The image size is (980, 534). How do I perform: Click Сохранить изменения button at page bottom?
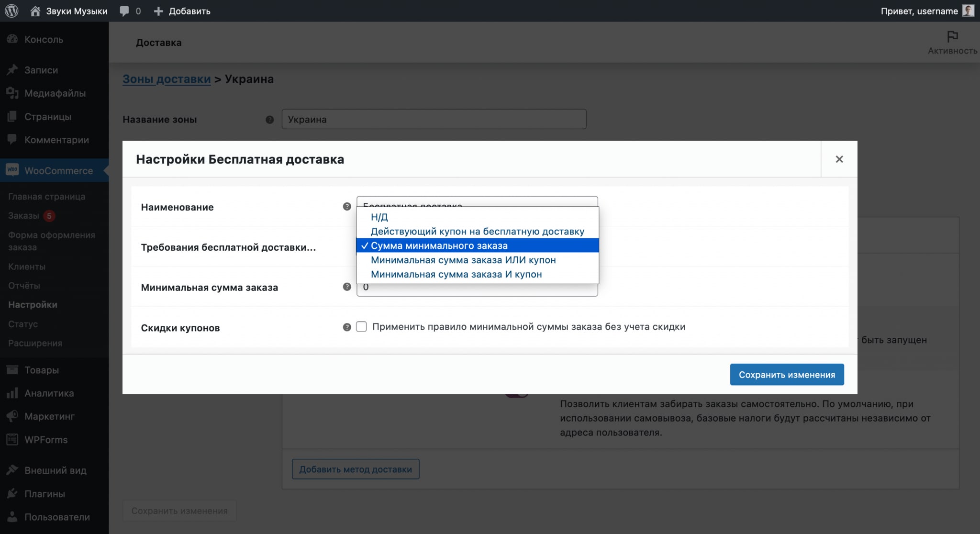coord(179,511)
